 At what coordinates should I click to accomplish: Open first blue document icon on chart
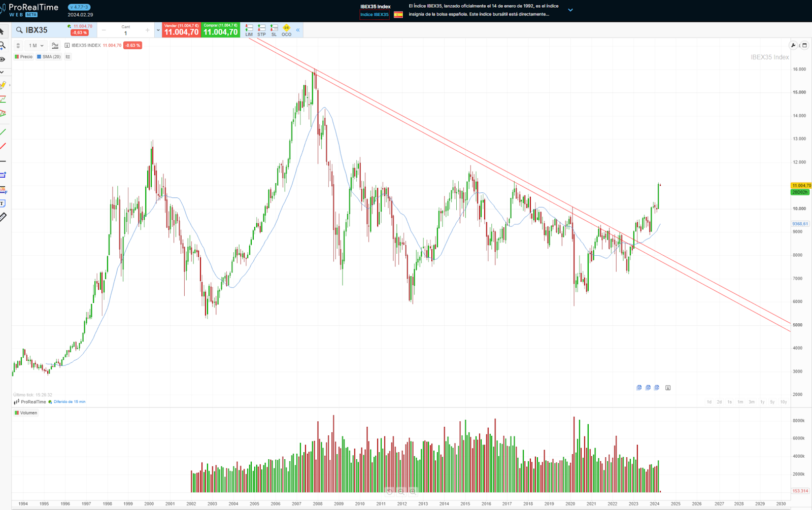(x=639, y=388)
